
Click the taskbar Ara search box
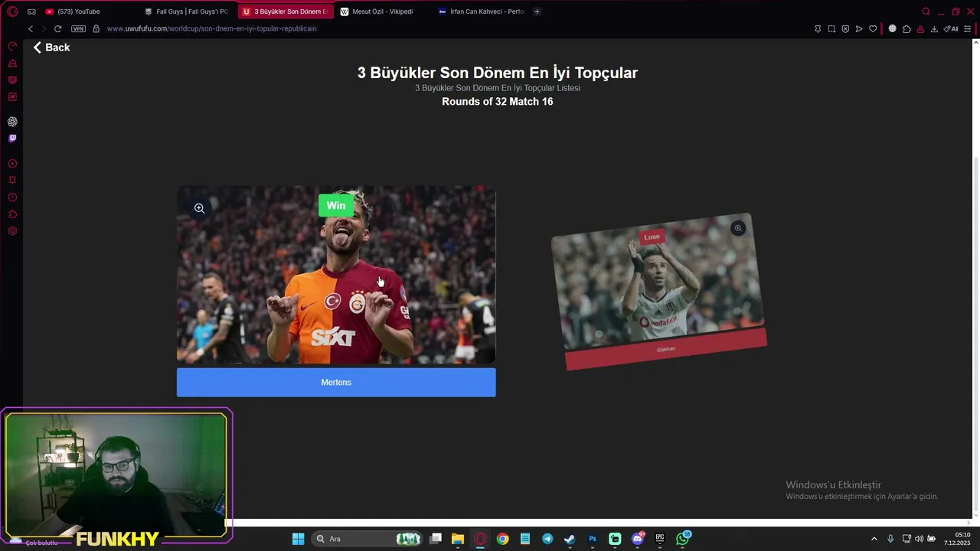coord(367,539)
